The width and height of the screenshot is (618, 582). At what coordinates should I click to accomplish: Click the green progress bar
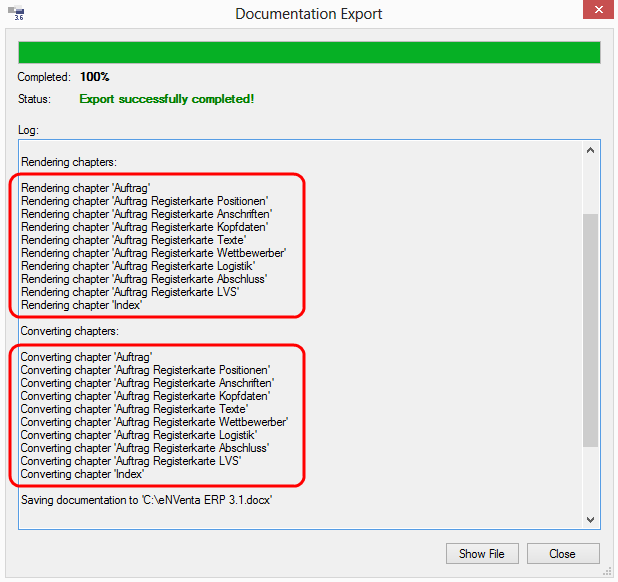pos(309,52)
